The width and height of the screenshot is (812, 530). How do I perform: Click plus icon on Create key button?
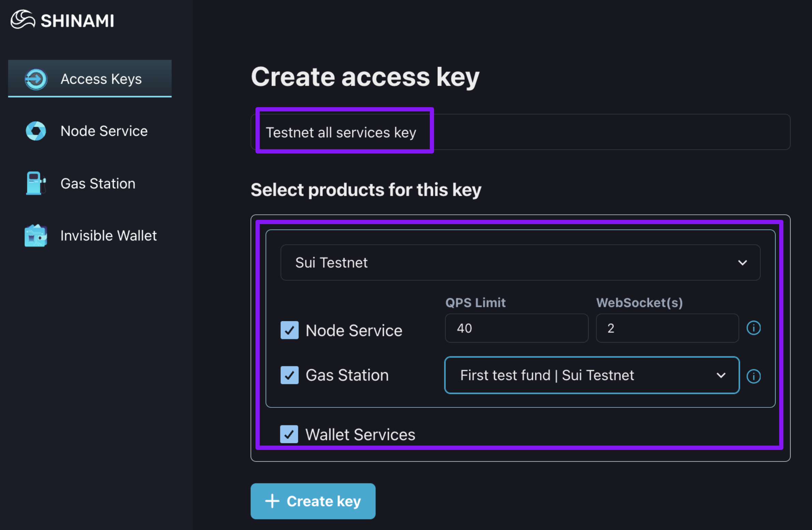click(x=272, y=501)
